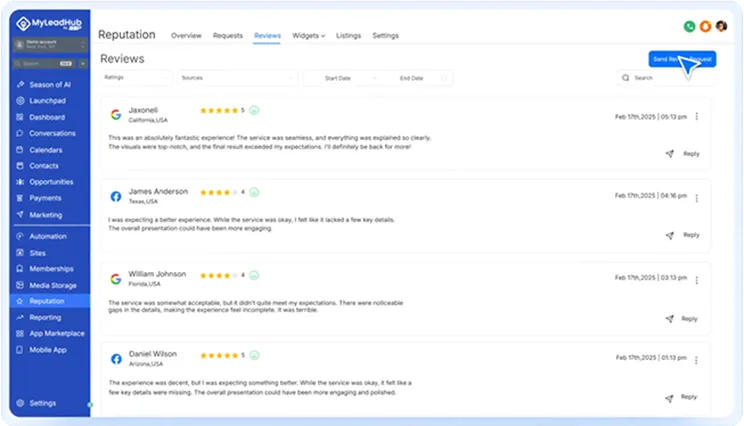The height and width of the screenshot is (426, 744).
Task: Reply to James Anderson's review
Action: coord(683,235)
